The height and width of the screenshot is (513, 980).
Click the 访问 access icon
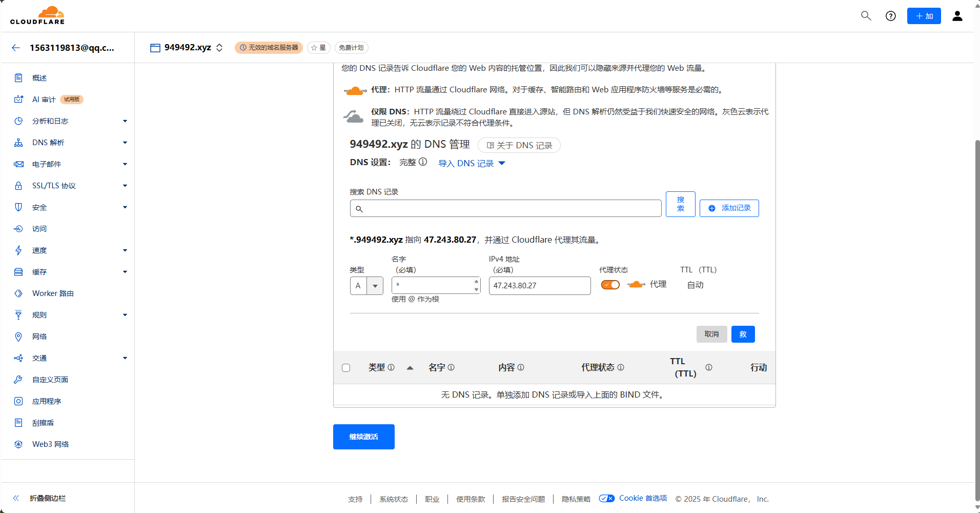18,229
